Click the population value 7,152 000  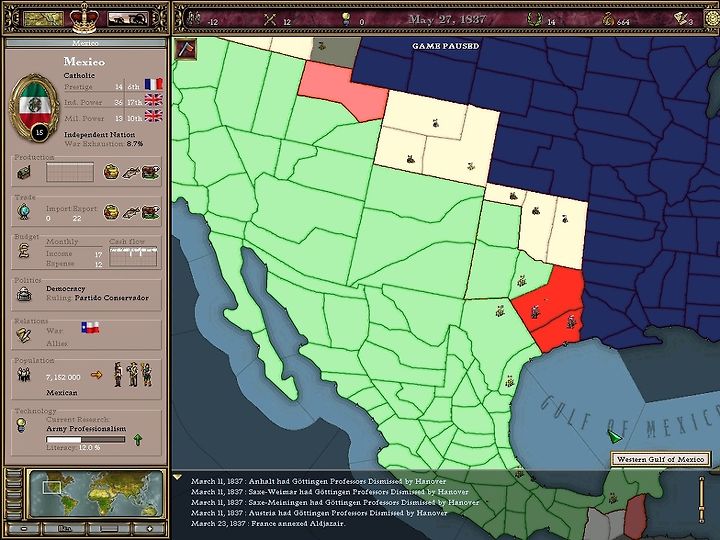63,377
